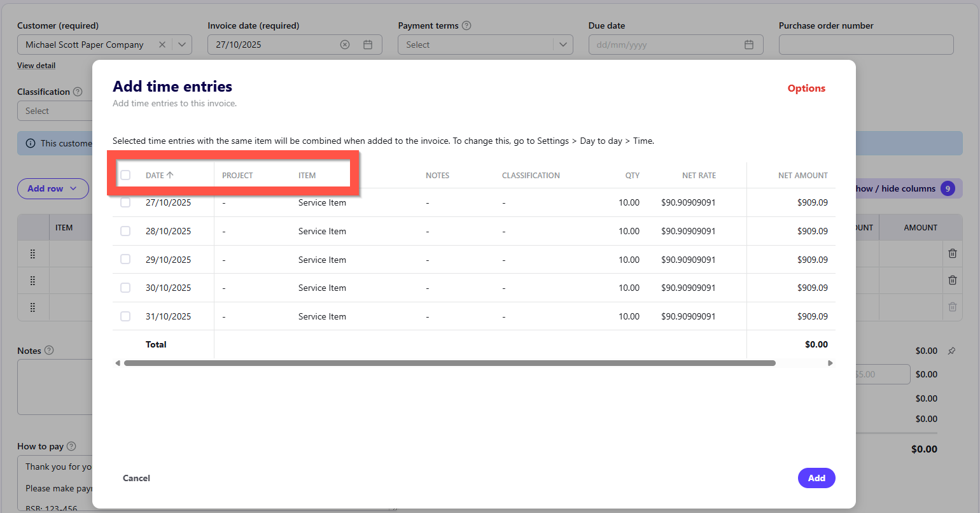Viewport: 980px width, 513px height.
Task: Click $909.09 amount in the 29/10/2025 row
Action: 813,260
